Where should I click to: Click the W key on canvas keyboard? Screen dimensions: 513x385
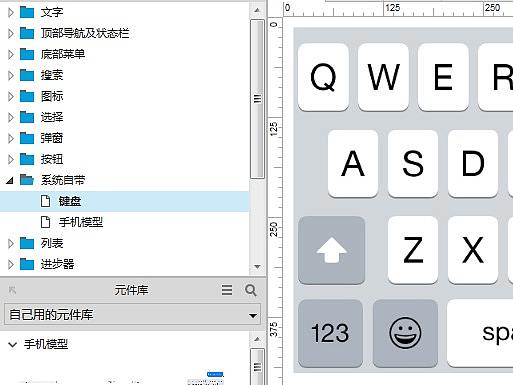(x=383, y=77)
